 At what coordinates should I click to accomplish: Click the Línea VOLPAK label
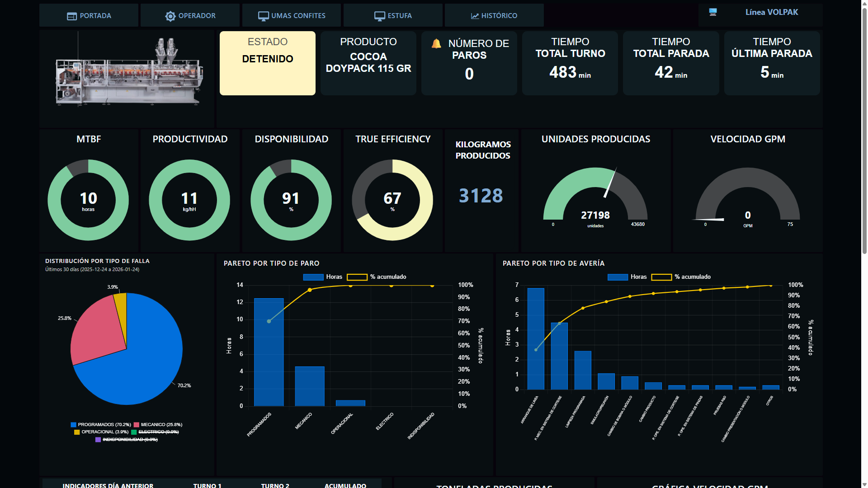pyautogui.click(x=771, y=12)
